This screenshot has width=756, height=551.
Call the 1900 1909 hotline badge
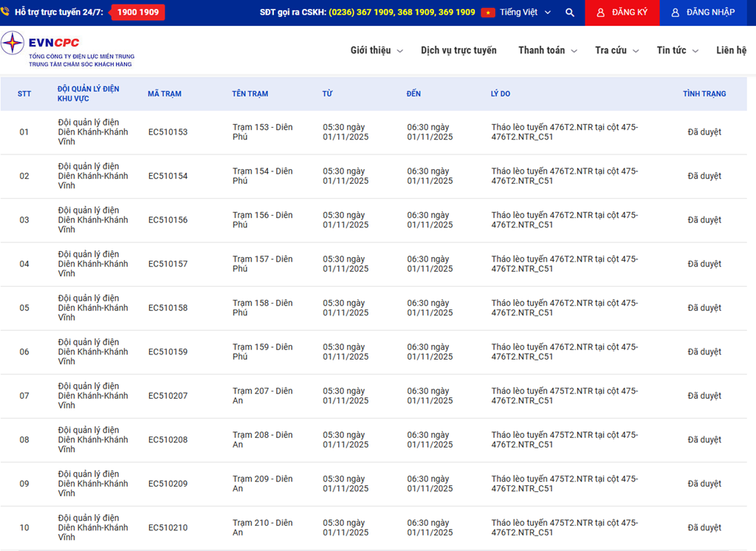tap(137, 13)
